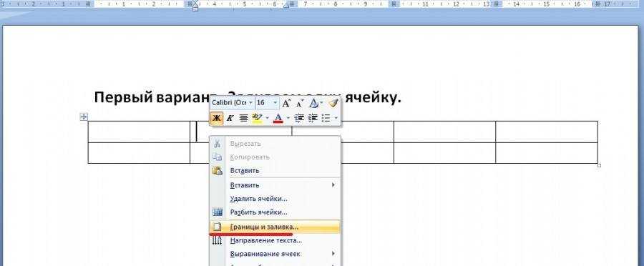
Task: Click the text direction icon in menu
Action: pyautogui.click(x=218, y=240)
